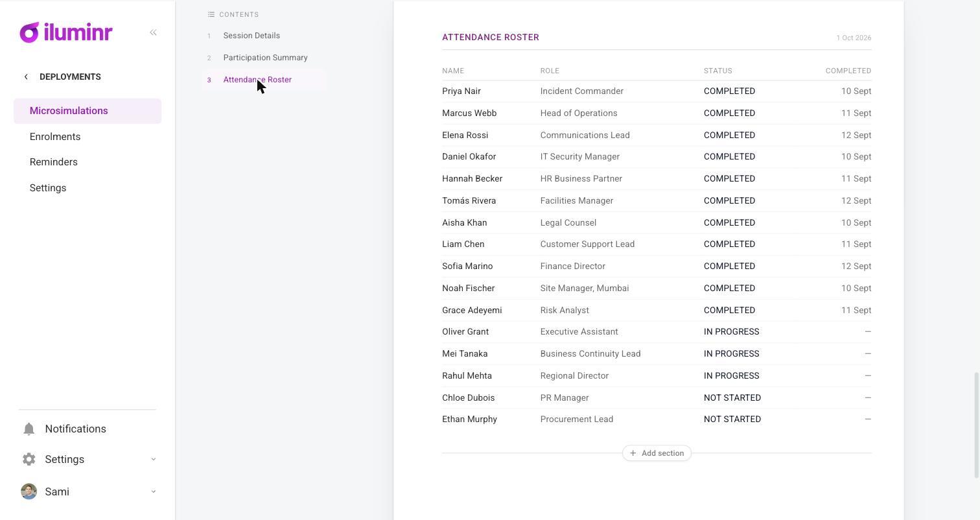
Task: Click the Deployments heading
Action: [x=70, y=77]
